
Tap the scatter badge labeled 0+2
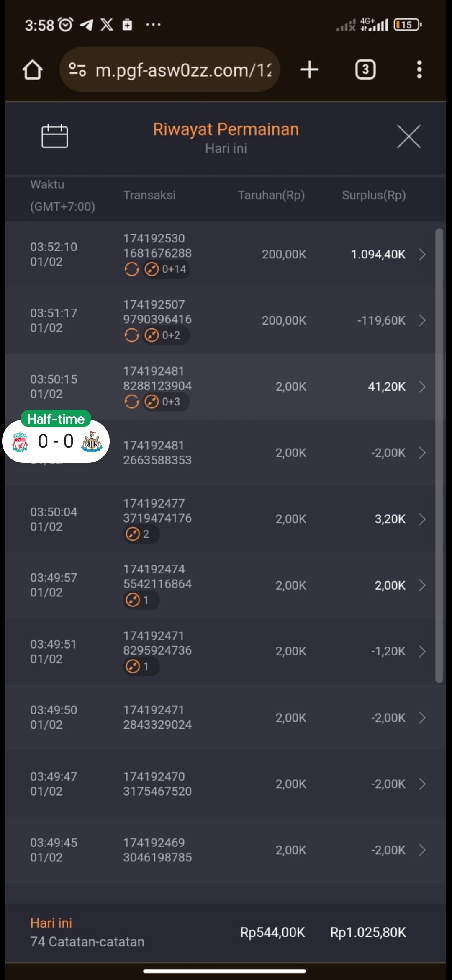(x=166, y=335)
